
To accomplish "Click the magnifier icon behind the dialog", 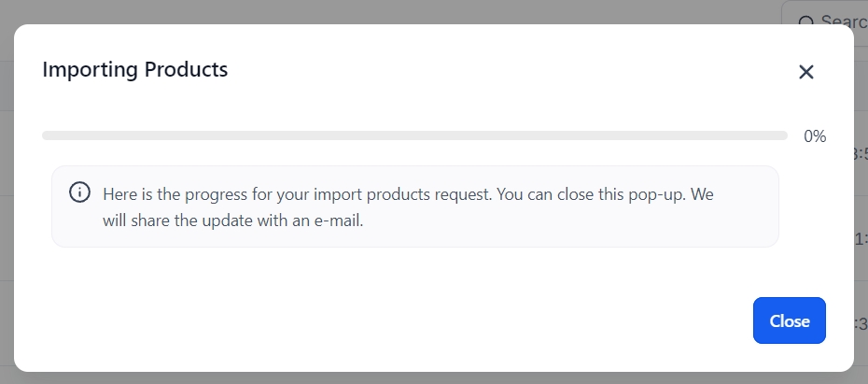I will (806, 21).
